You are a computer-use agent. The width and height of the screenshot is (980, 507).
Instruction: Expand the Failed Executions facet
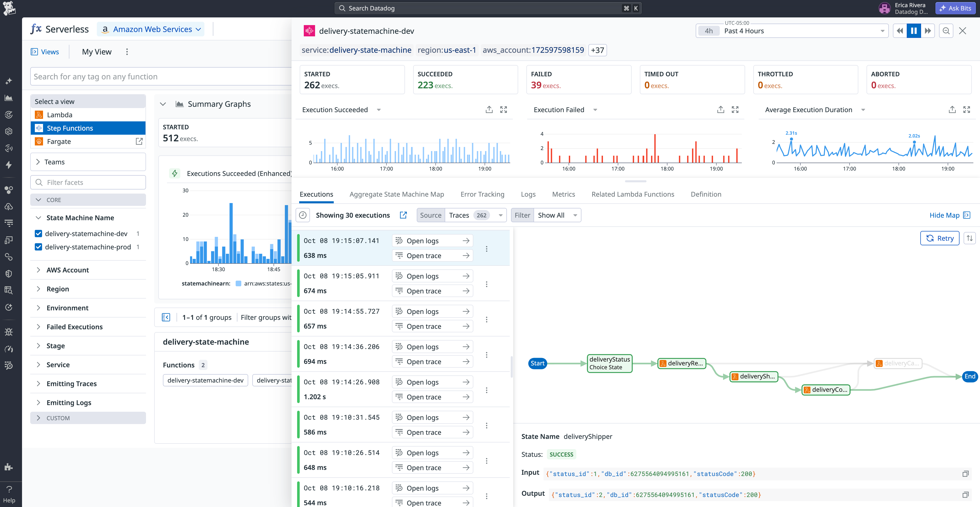[75, 327]
